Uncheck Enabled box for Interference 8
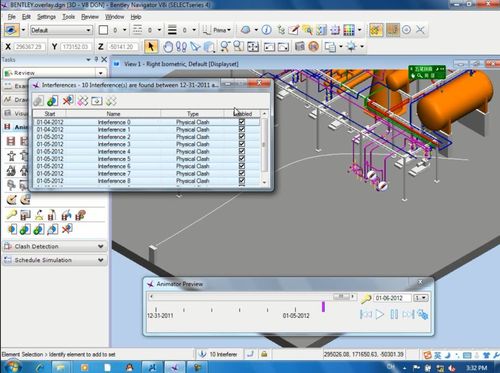 click(x=242, y=181)
